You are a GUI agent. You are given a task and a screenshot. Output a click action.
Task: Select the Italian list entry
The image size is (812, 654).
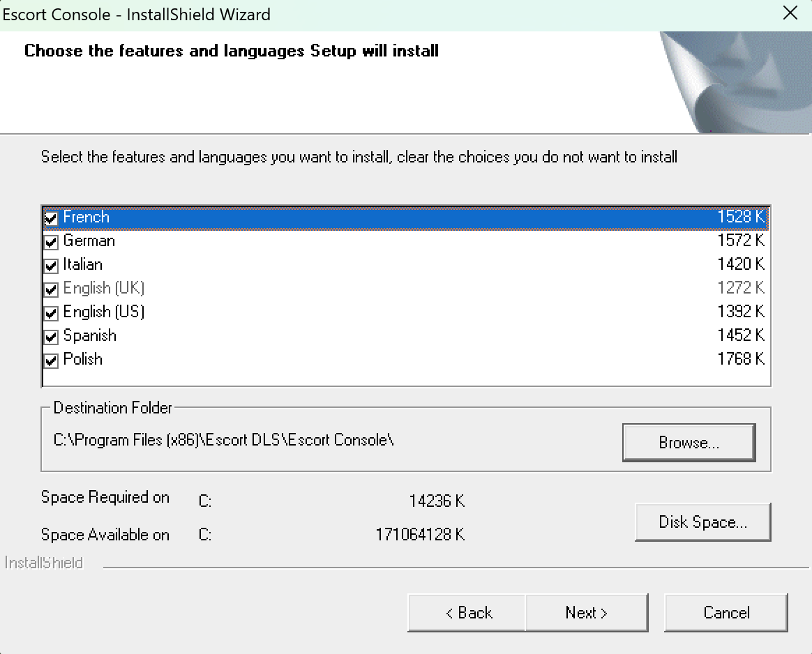pyautogui.click(x=405, y=264)
